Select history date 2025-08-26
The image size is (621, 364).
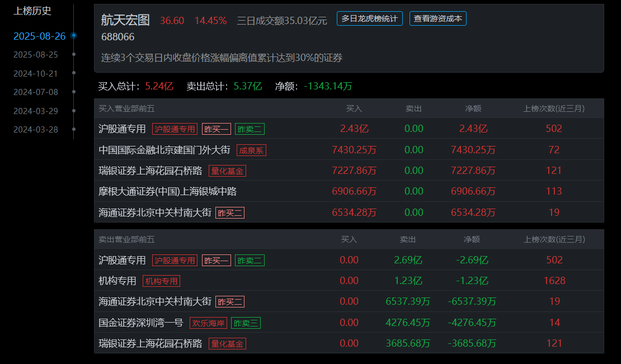click(39, 36)
